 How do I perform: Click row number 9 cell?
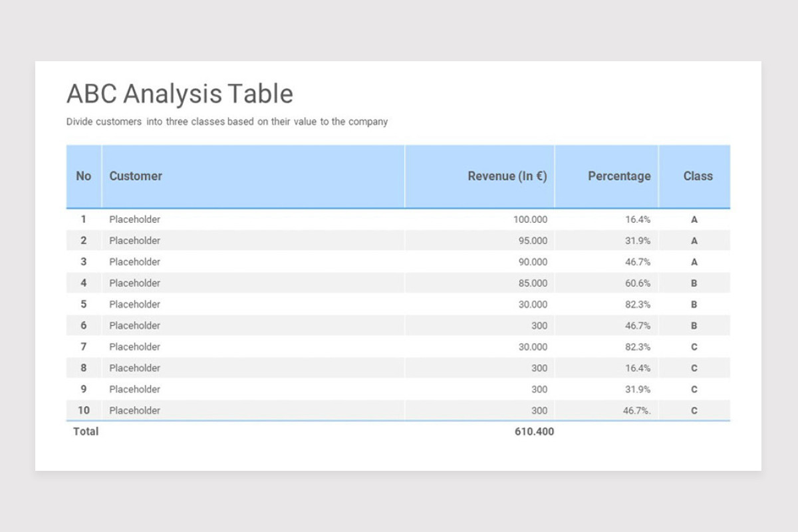coord(84,390)
